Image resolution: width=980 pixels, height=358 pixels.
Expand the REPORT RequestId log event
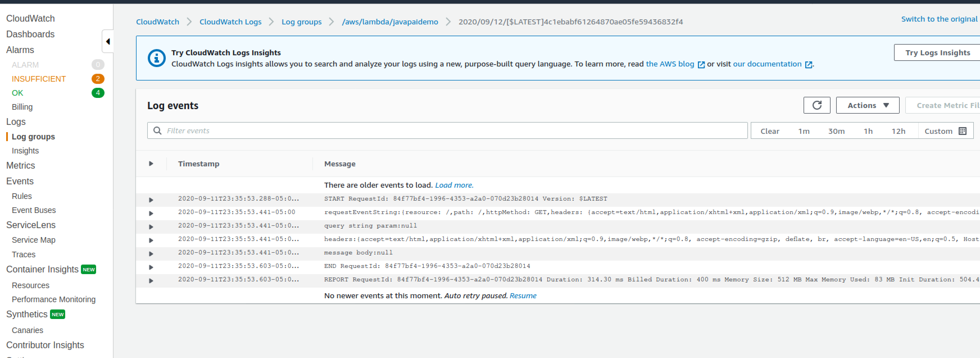151,281
